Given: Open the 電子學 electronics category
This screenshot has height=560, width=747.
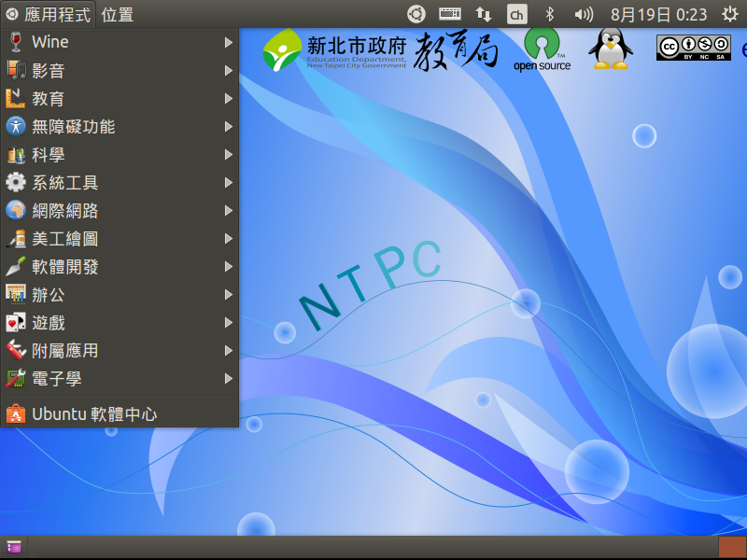Looking at the screenshot, I should 56,378.
